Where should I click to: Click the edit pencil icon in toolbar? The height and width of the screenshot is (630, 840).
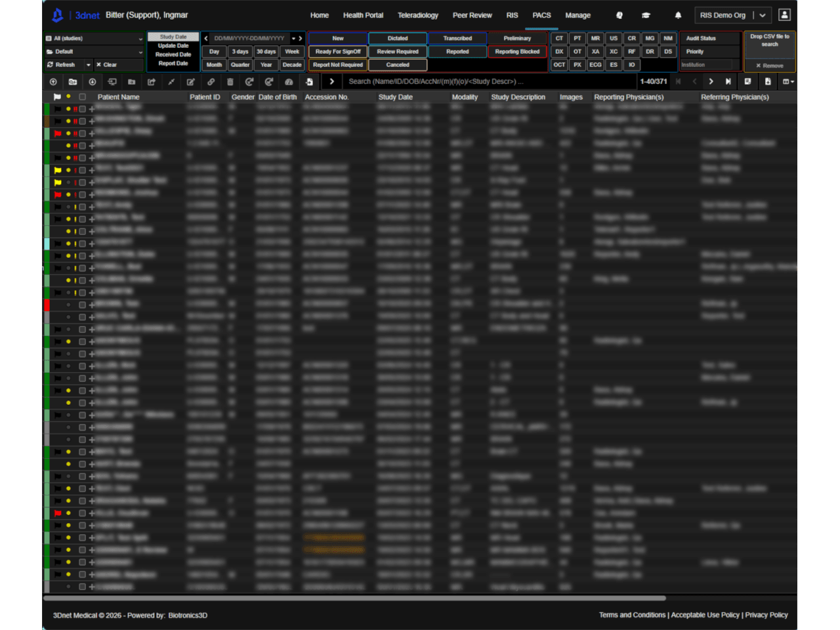[190, 82]
